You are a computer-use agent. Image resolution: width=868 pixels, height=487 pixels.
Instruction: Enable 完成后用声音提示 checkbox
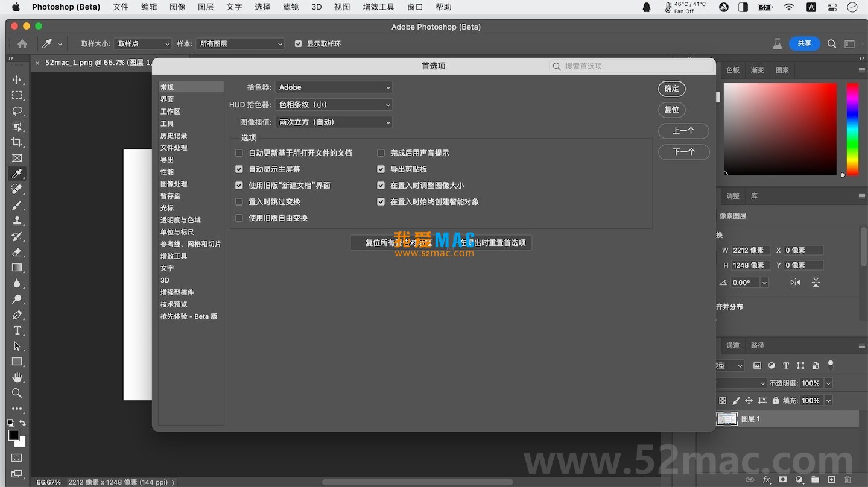381,153
